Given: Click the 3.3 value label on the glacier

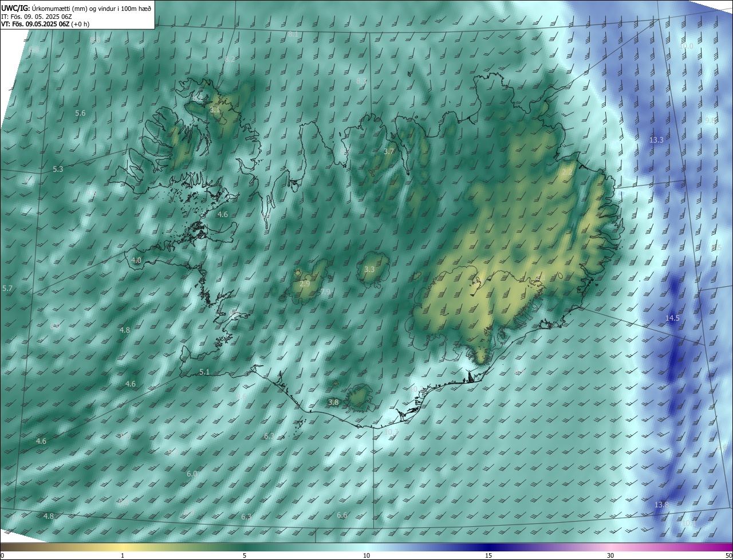Looking at the screenshot, I should click(369, 269).
